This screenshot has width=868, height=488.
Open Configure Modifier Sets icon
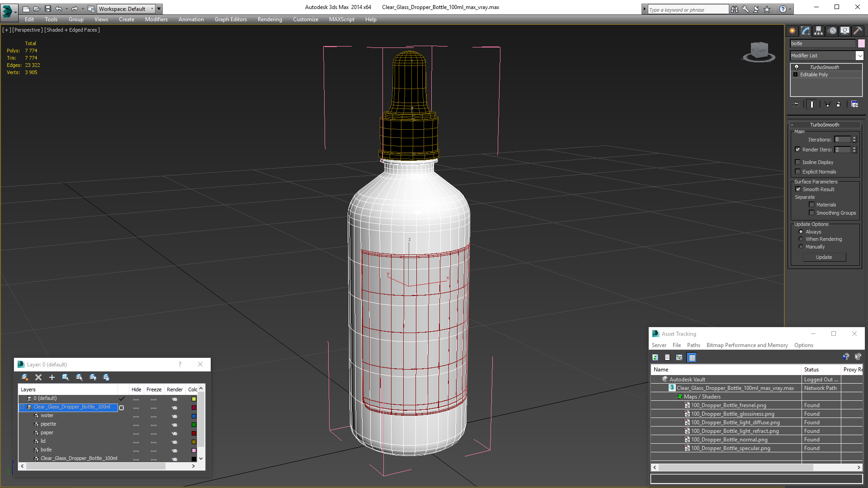click(x=854, y=104)
